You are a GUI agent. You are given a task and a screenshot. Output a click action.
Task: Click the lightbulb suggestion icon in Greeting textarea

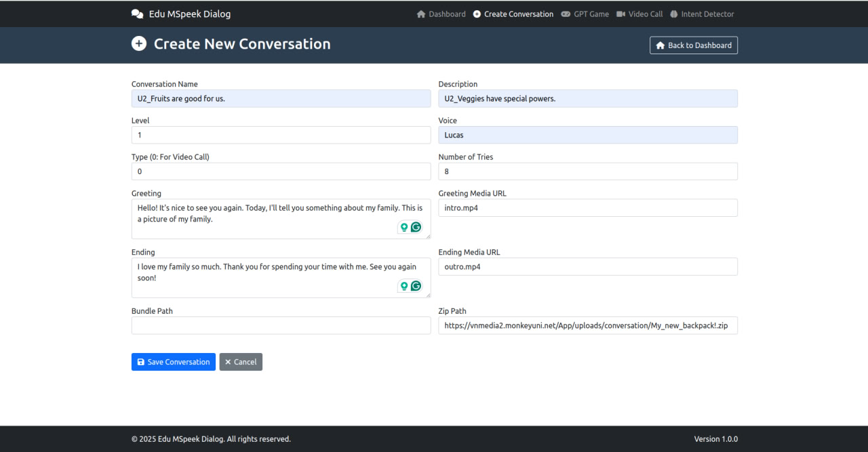(404, 227)
